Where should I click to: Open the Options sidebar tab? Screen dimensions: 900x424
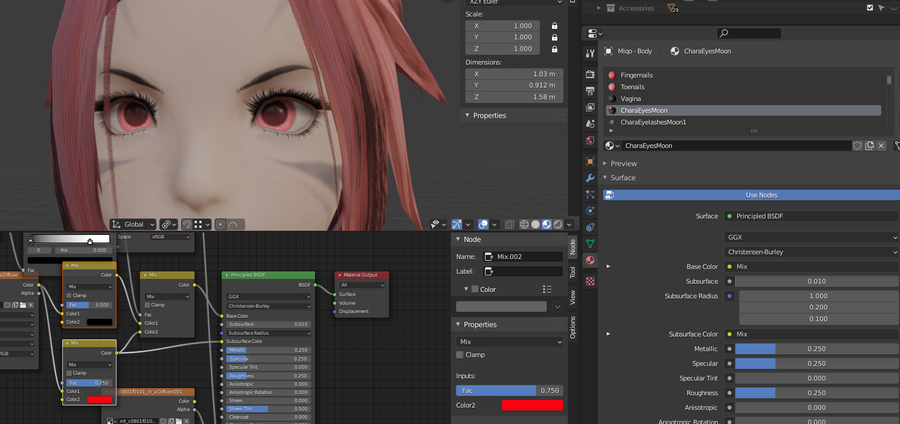pyautogui.click(x=572, y=327)
